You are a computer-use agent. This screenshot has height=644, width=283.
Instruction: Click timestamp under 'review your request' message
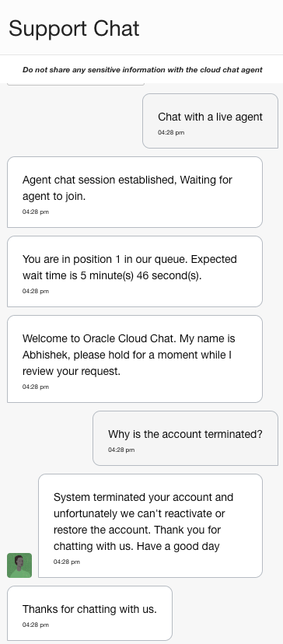35,387
